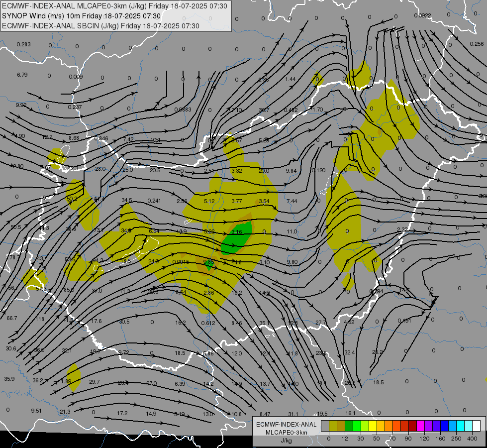Click the gray legend swatch below 0
The height and width of the screenshot is (448, 487).
click(325, 426)
